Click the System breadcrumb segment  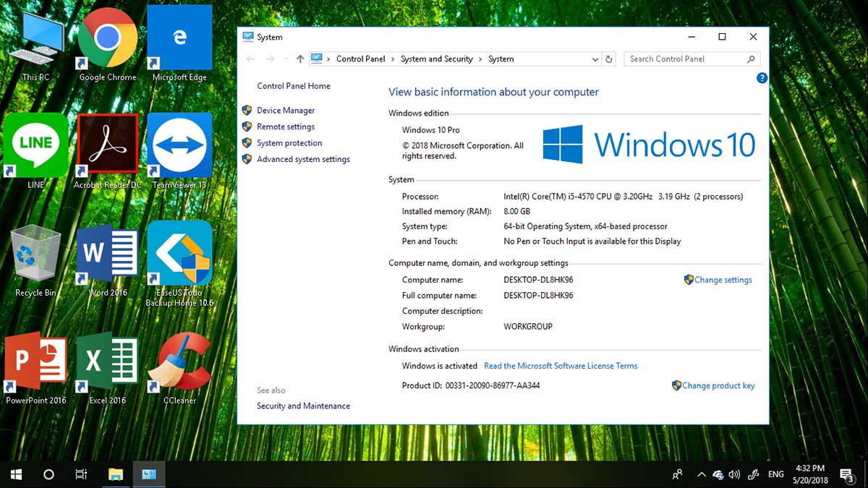[501, 59]
